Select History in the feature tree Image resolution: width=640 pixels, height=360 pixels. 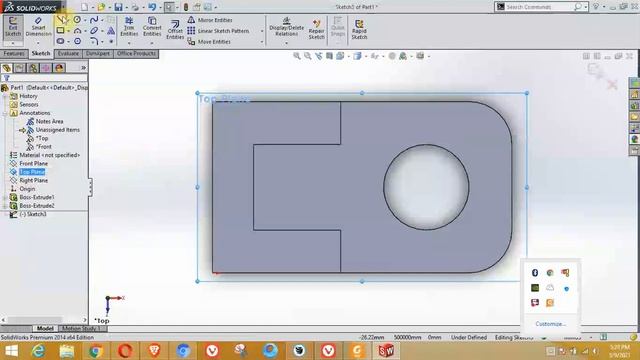28,96
